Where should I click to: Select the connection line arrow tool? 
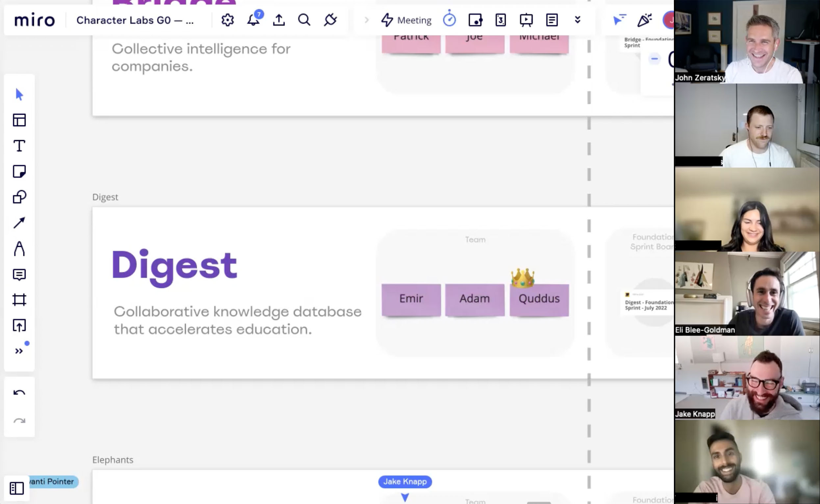click(19, 223)
